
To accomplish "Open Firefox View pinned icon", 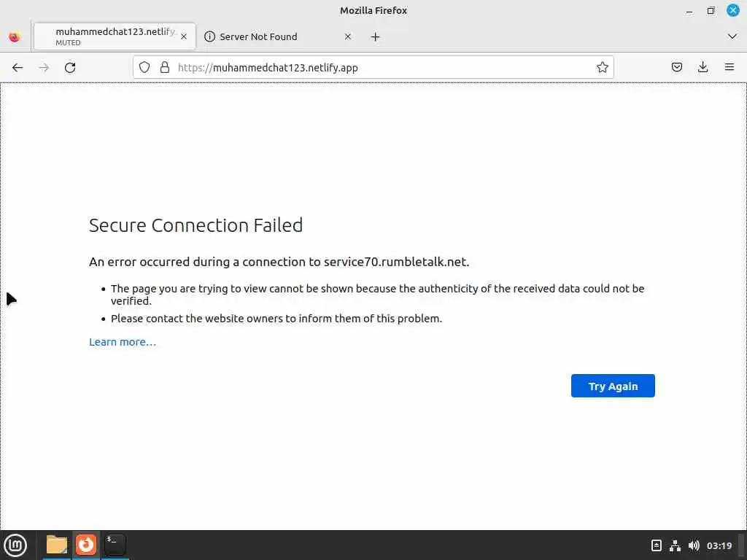I will [15, 36].
